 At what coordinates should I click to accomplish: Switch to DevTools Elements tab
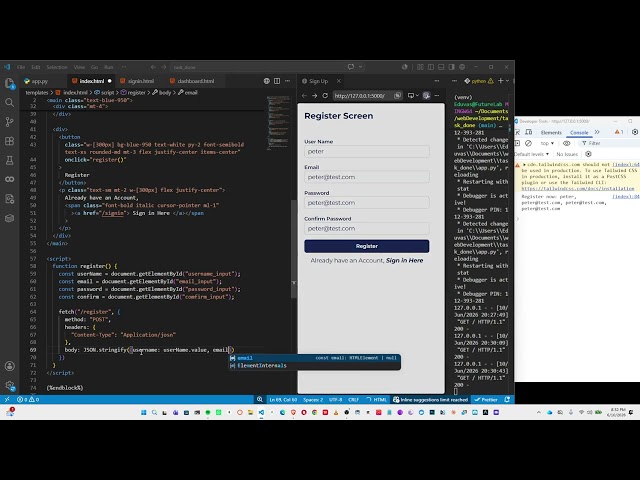[551, 133]
